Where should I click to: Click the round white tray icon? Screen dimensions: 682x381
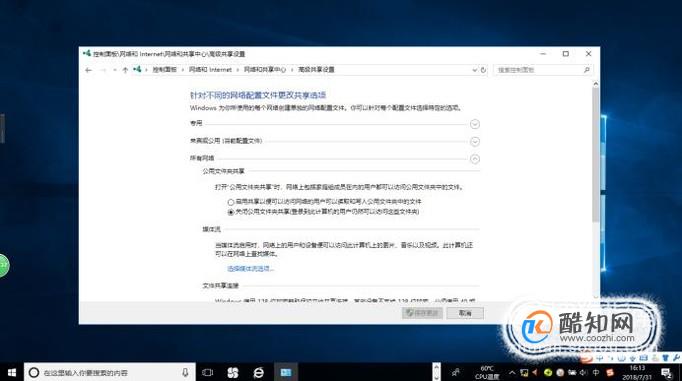(560, 373)
